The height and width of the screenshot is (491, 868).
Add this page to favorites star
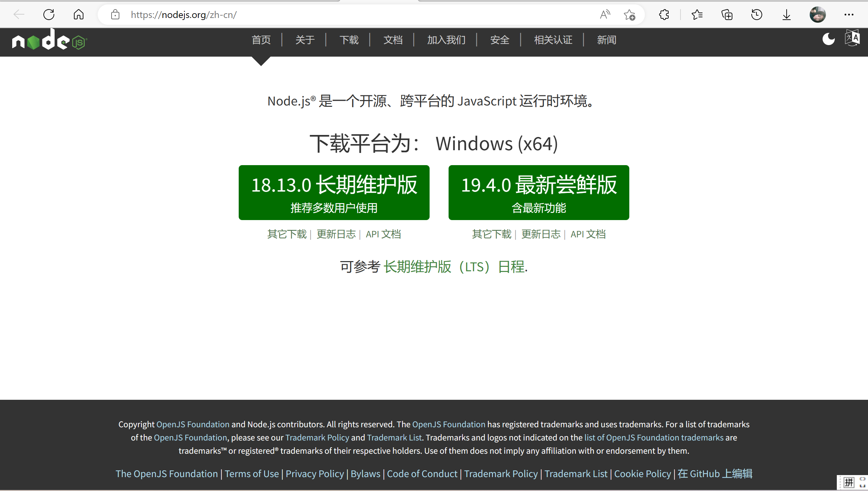point(629,15)
